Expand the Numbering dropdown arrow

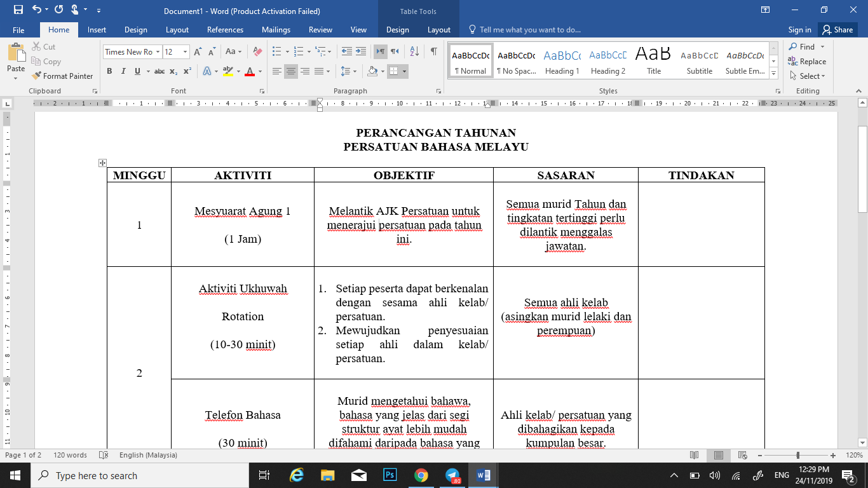(308, 52)
